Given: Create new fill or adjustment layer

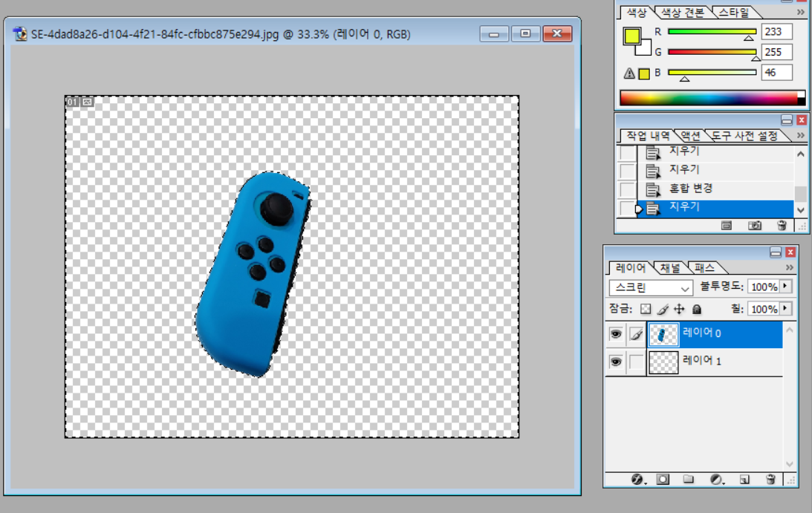Looking at the screenshot, I should coord(717,480).
